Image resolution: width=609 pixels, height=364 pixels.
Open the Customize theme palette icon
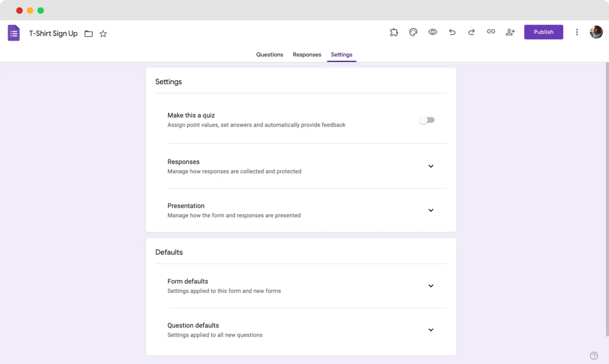(x=414, y=32)
